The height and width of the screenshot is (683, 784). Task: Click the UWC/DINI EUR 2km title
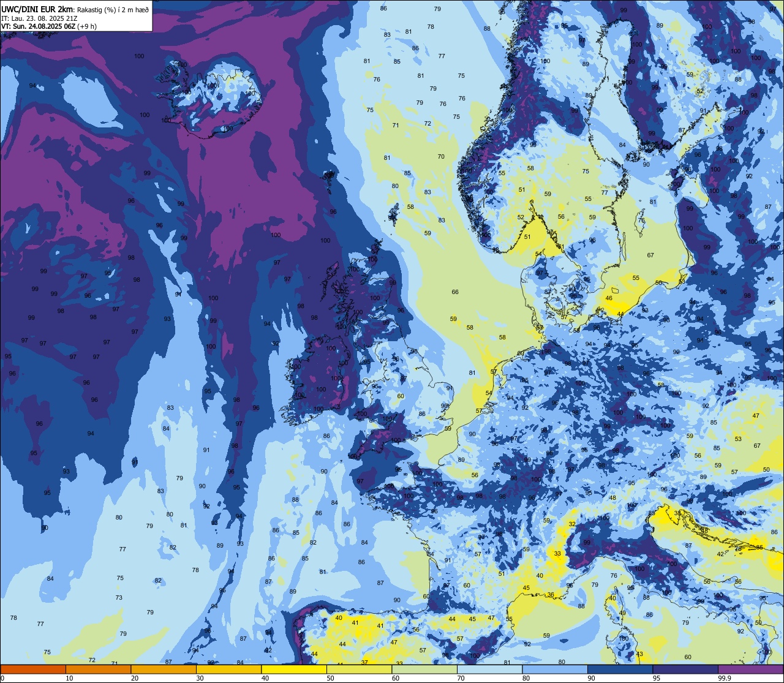pos(37,9)
